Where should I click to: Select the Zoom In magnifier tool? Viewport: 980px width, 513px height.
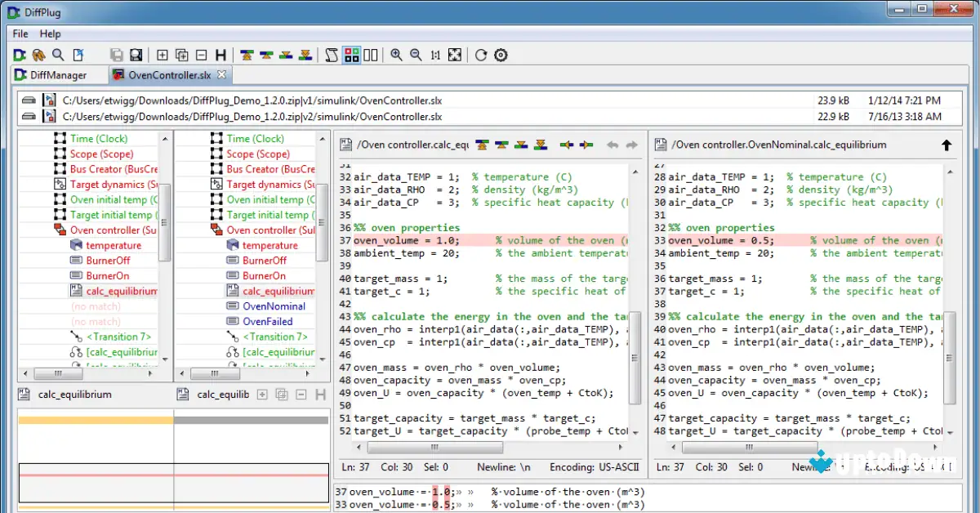tap(396, 55)
